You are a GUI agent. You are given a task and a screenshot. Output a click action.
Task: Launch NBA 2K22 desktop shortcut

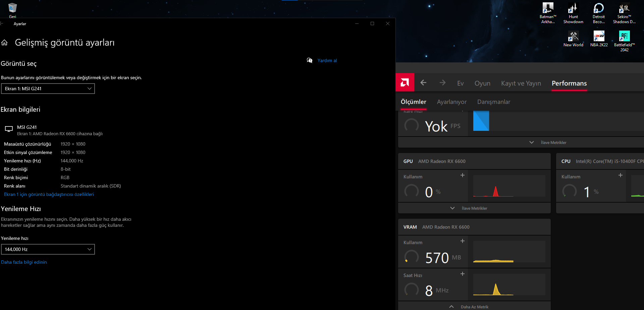(599, 39)
